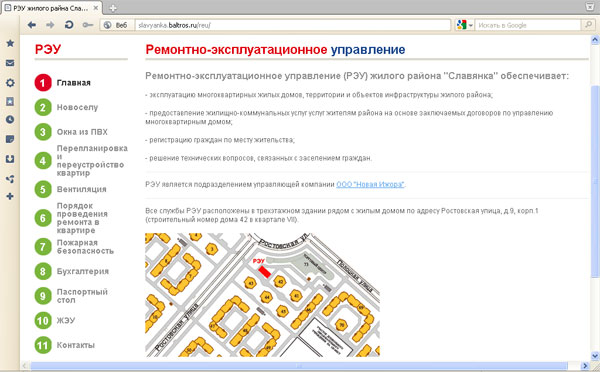This screenshot has height=372, width=600.
Task: Open the Окна из ПВХ menu item
Action: (82, 132)
